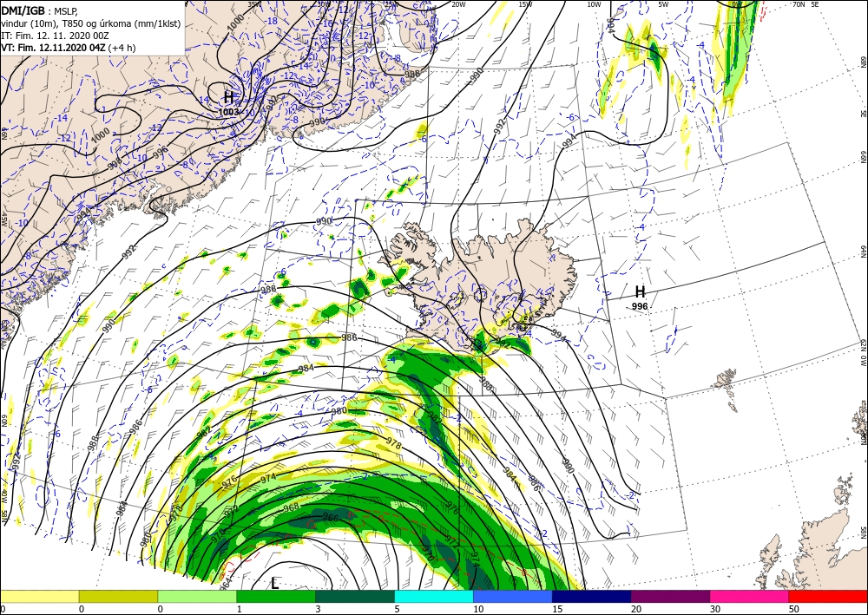This screenshot has height=615, width=868.
Task: Click the 964 isobar label
Action: (224, 582)
